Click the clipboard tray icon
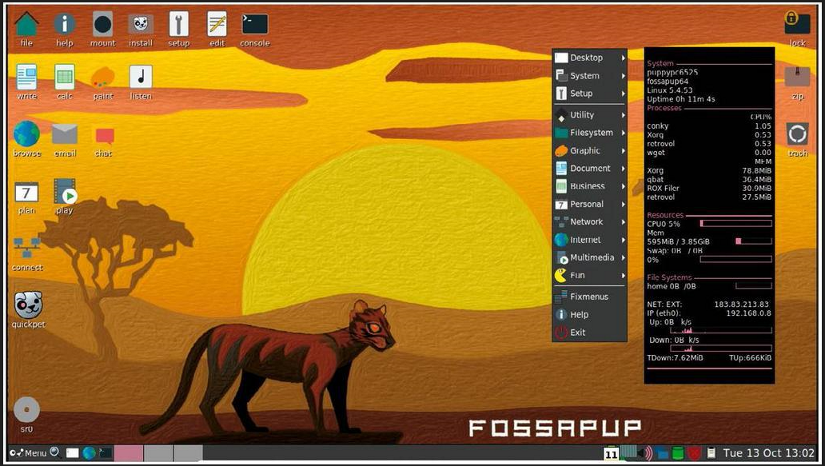 [x=711, y=453]
